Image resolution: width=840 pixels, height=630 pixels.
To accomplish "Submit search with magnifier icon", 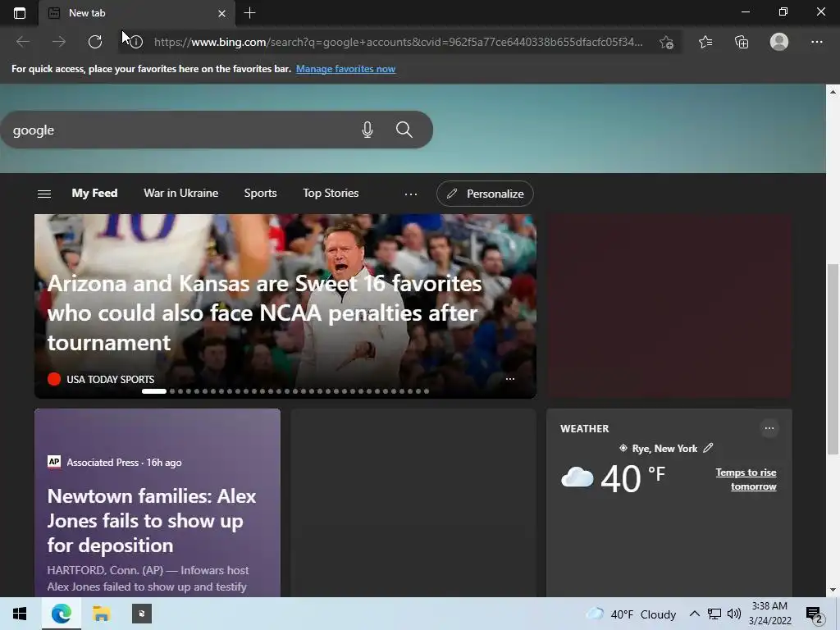I will tap(404, 130).
